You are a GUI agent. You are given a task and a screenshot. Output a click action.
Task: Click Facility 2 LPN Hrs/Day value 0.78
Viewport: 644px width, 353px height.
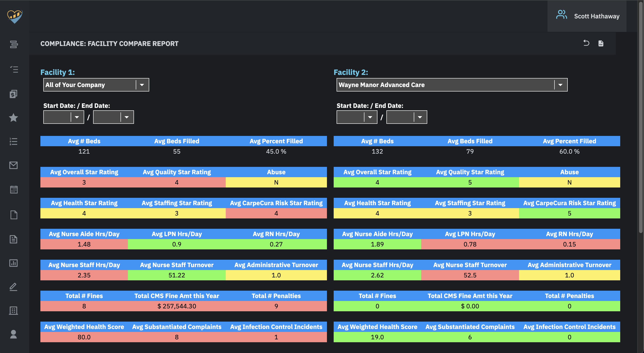click(x=470, y=244)
